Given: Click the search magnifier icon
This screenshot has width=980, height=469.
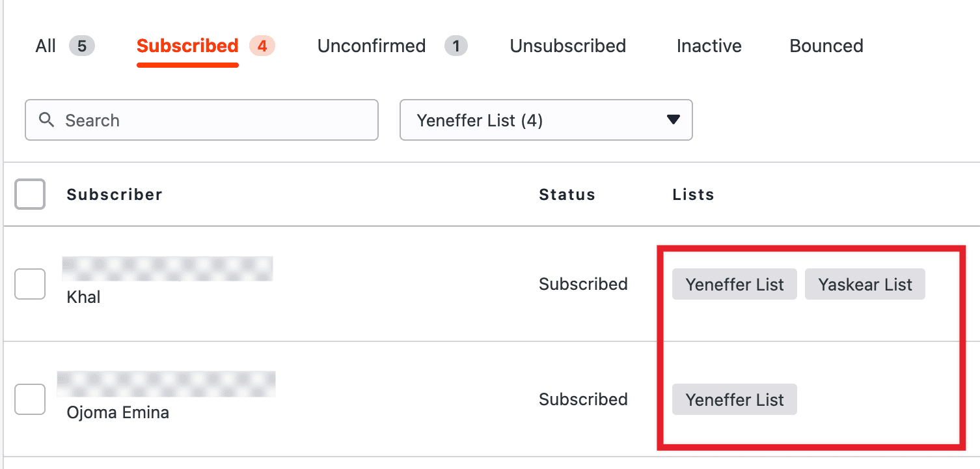Looking at the screenshot, I should pyautogui.click(x=46, y=120).
